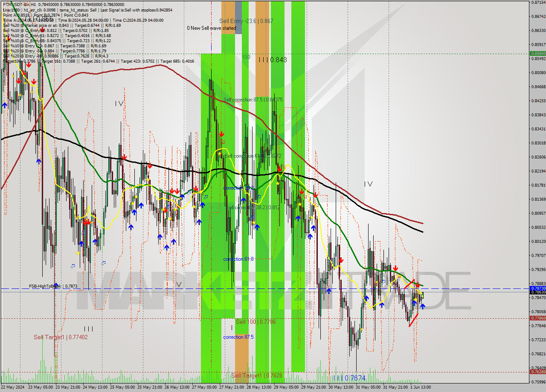The width and height of the screenshot is (546, 392).
Task: Click the green 0.85640 price tag
Action: click(x=538, y=54)
